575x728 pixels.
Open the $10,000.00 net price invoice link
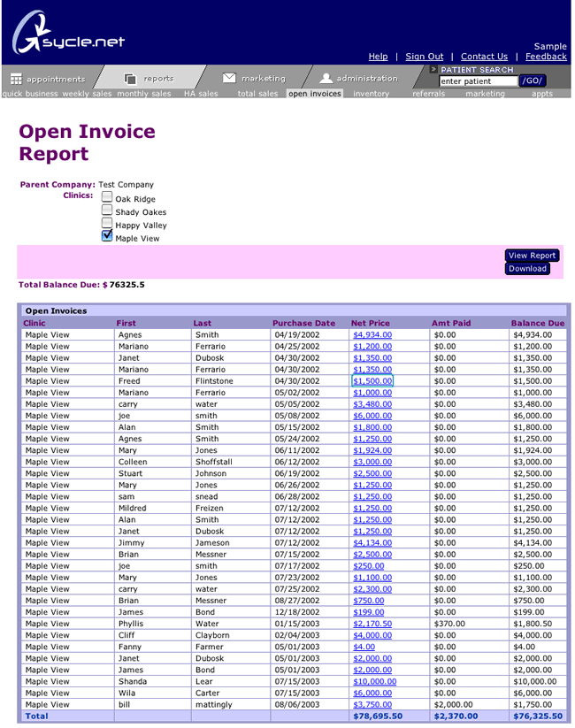[374, 682]
